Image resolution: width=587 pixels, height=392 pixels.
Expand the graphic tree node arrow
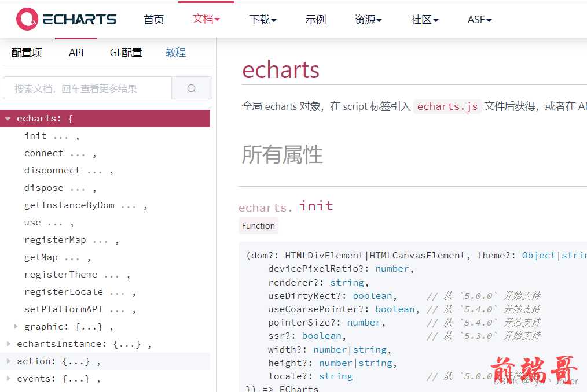point(16,326)
